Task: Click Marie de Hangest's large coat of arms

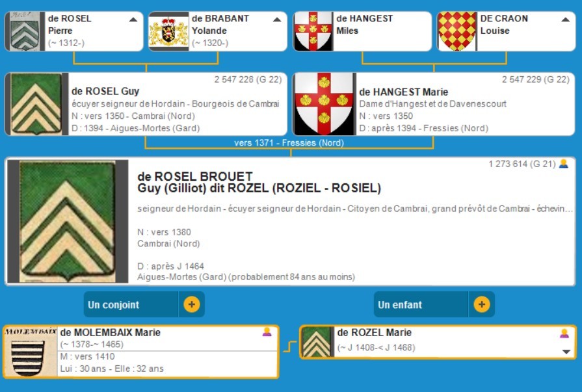Action: point(324,104)
